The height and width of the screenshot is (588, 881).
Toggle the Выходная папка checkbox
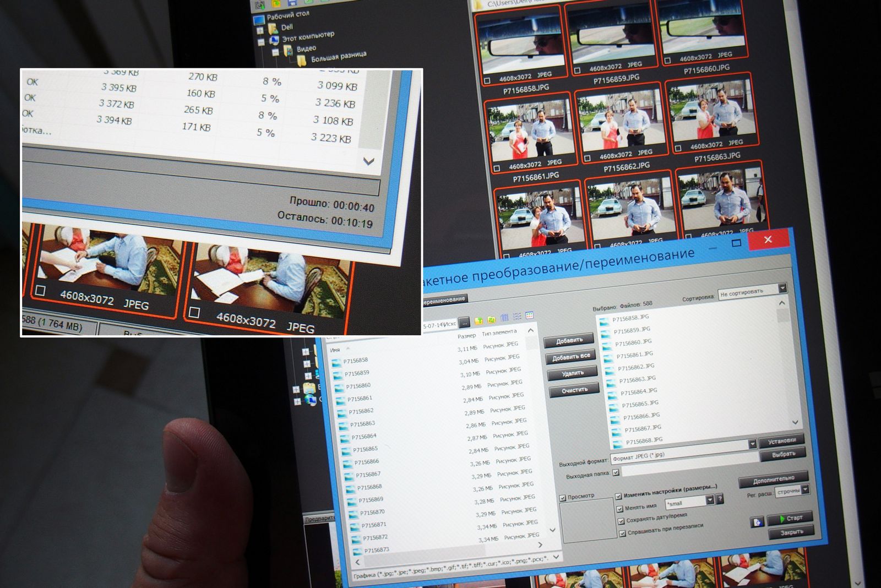coord(616,472)
